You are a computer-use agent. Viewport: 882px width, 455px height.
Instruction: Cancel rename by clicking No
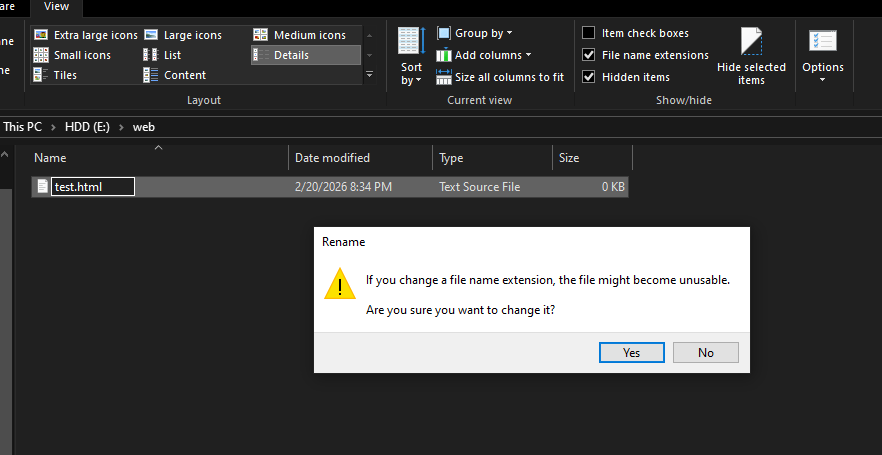click(705, 353)
